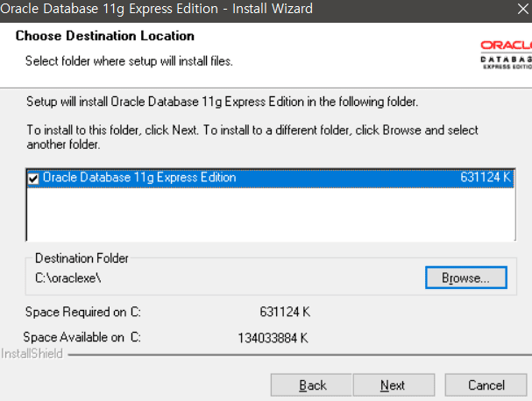Close the Install Wizard window
This screenshot has width=532, height=401.
click(524, 9)
